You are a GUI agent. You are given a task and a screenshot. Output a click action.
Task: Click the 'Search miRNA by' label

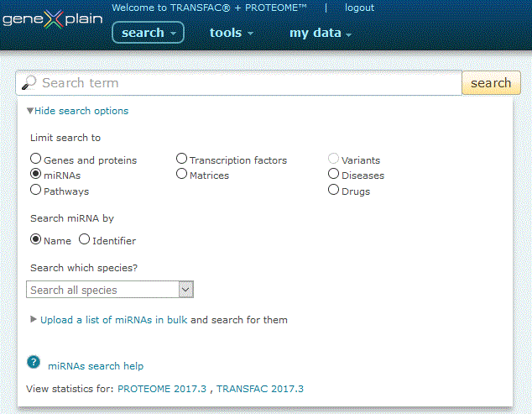pos(72,218)
